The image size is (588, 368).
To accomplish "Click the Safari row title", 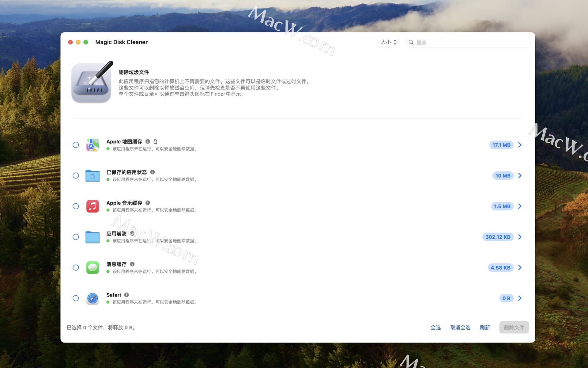I will pyautogui.click(x=114, y=295).
